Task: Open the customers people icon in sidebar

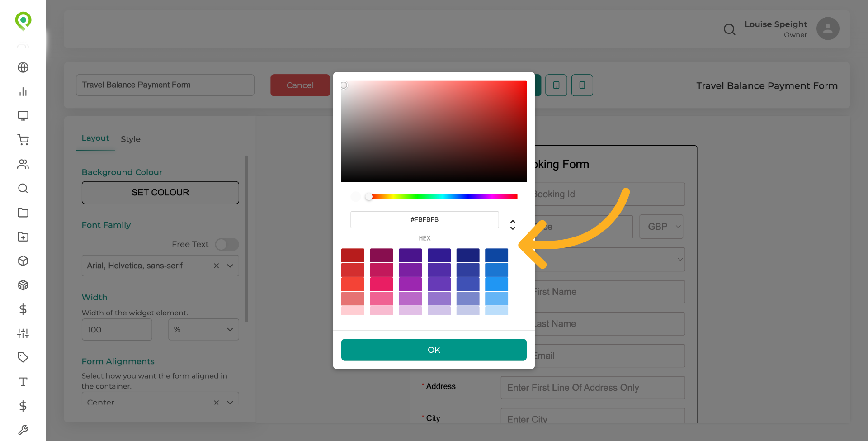Action: tap(23, 164)
